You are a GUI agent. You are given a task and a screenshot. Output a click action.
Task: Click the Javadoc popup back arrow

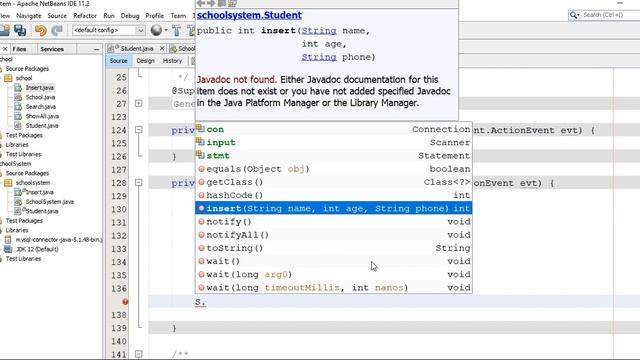pyautogui.click(x=201, y=3)
